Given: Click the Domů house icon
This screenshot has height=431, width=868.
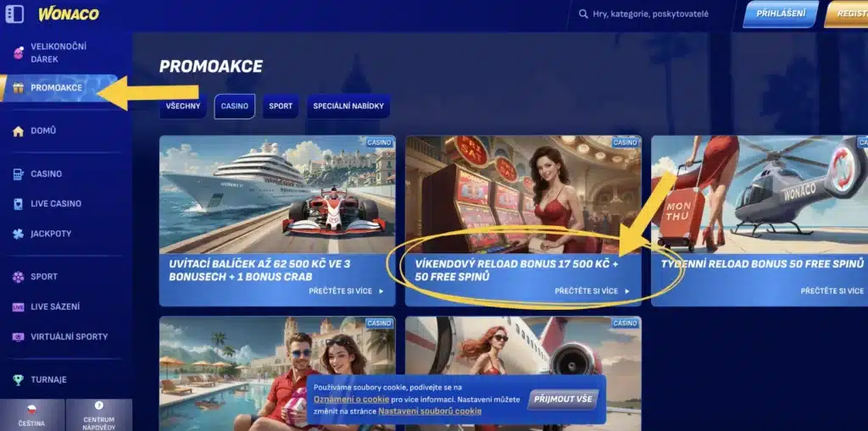Looking at the screenshot, I should (18, 131).
